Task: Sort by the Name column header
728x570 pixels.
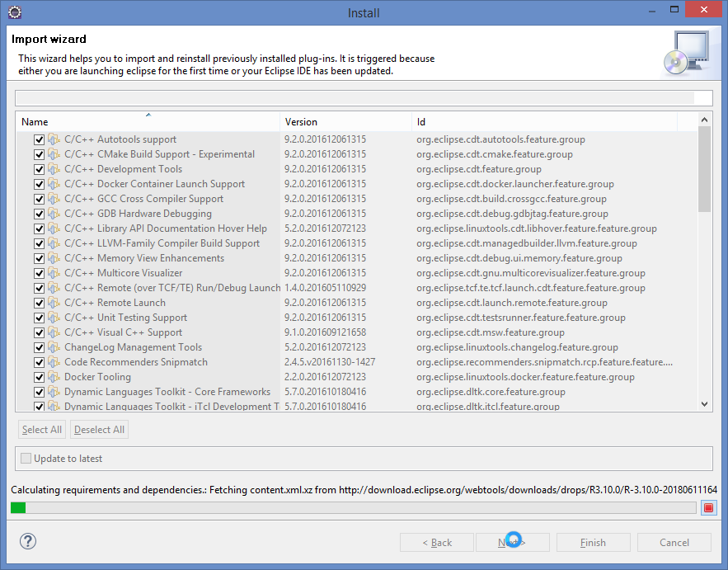Action: tap(147, 122)
